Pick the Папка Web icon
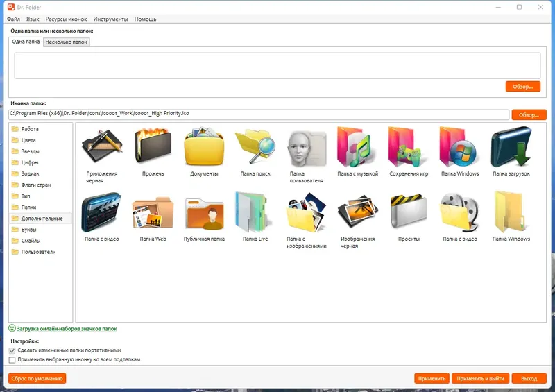 point(153,212)
